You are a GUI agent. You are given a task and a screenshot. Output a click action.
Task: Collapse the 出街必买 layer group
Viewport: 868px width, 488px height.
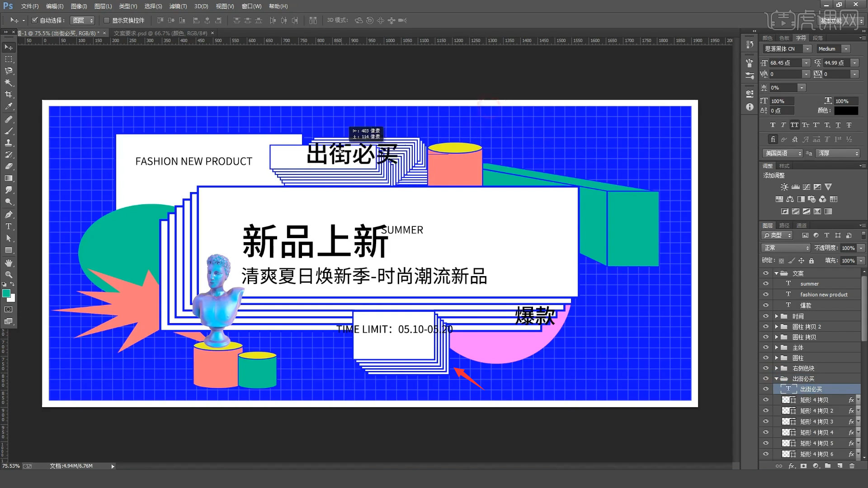pos(777,378)
